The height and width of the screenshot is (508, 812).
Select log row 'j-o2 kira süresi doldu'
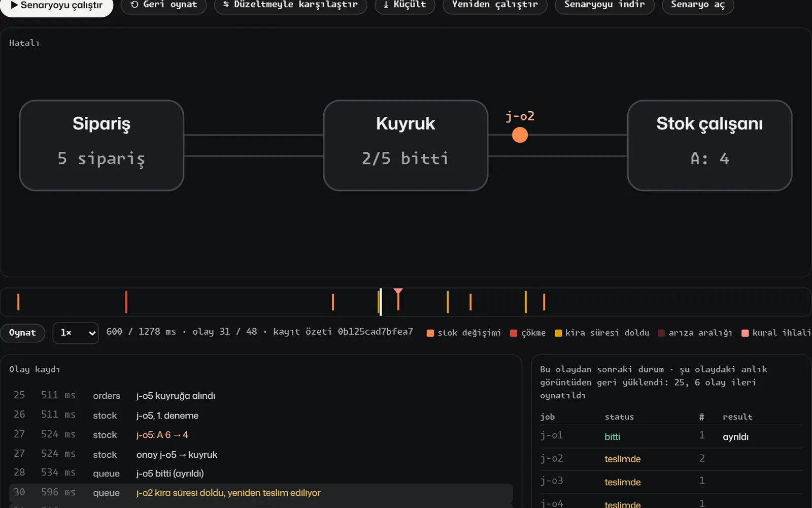click(261, 493)
